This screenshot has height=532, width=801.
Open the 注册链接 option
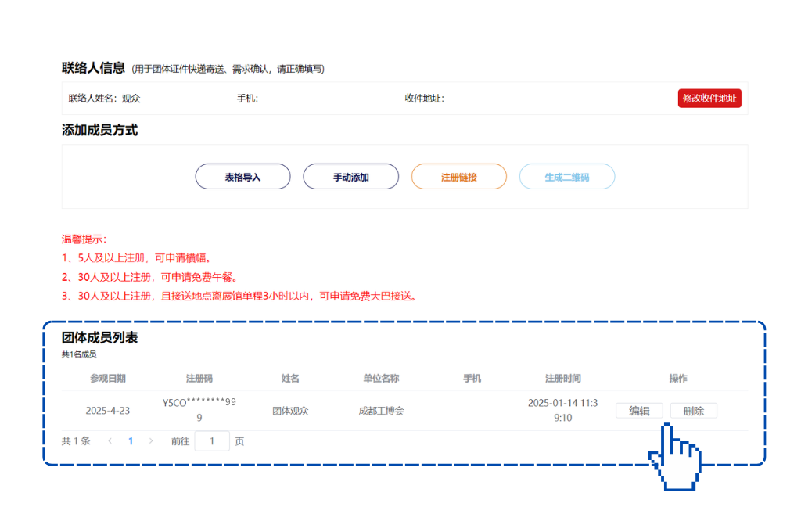tap(458, 177)
